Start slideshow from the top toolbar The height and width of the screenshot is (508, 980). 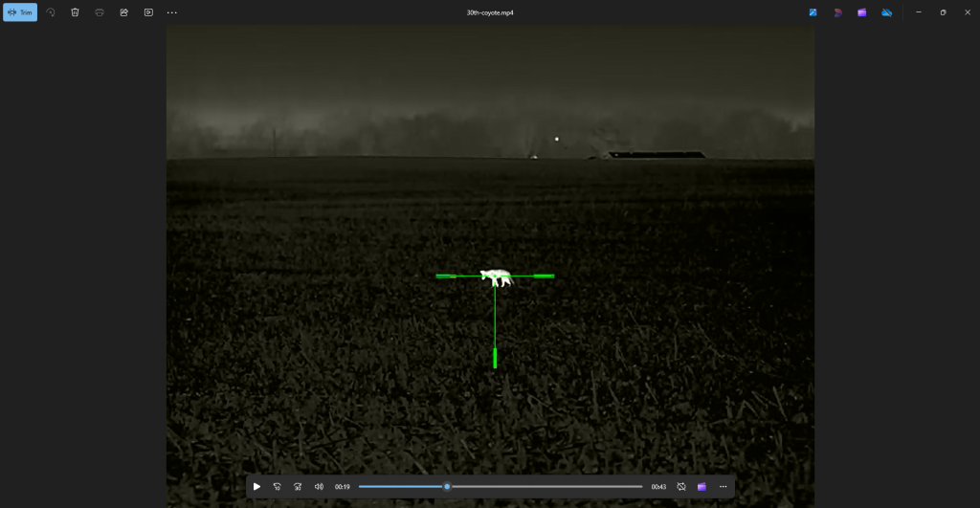[x=148, y=12]
